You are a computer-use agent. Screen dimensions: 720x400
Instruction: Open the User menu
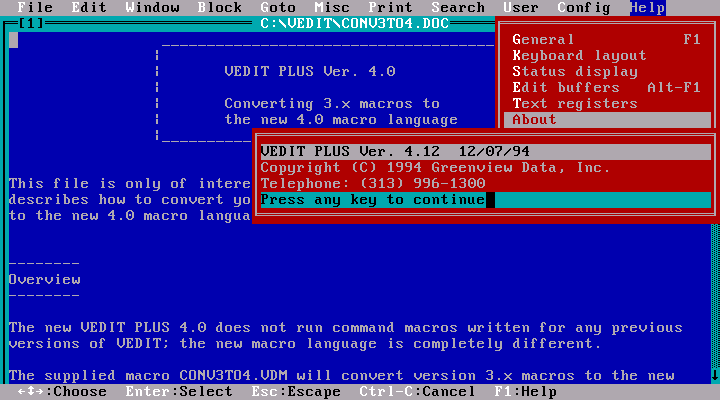pyautogui.click(x=521, y=7)
